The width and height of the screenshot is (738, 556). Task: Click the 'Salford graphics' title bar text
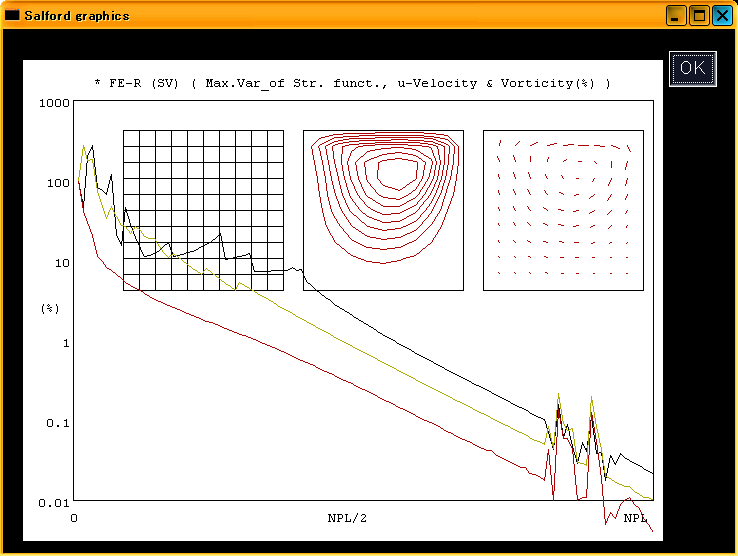[x=77, y=16]
